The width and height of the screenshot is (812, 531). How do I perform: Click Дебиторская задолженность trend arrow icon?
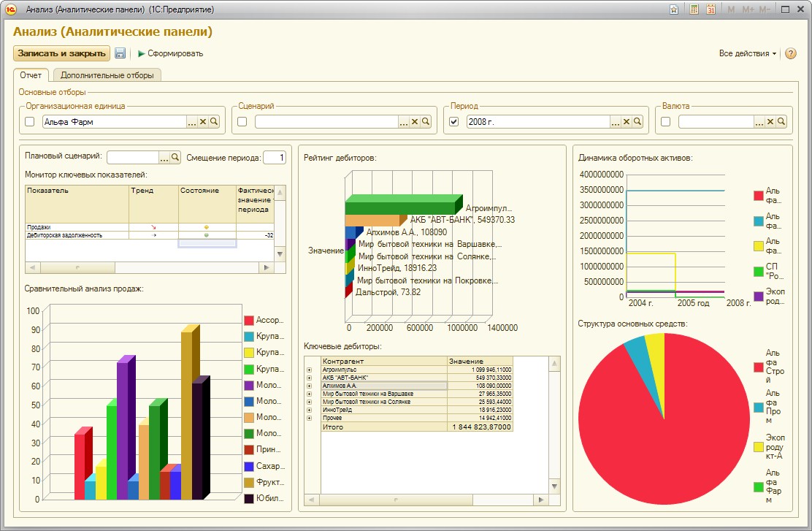coord(153,235)
